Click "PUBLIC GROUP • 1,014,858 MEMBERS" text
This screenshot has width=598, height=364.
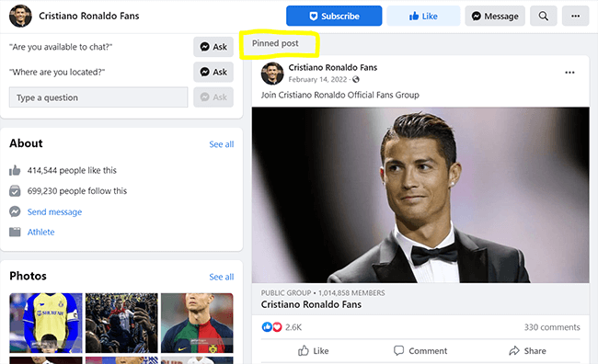(x=323, y=293)
